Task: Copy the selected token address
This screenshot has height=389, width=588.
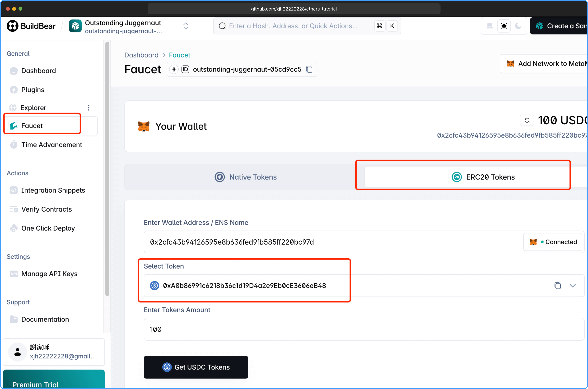Action: click(x=558, y=285)
